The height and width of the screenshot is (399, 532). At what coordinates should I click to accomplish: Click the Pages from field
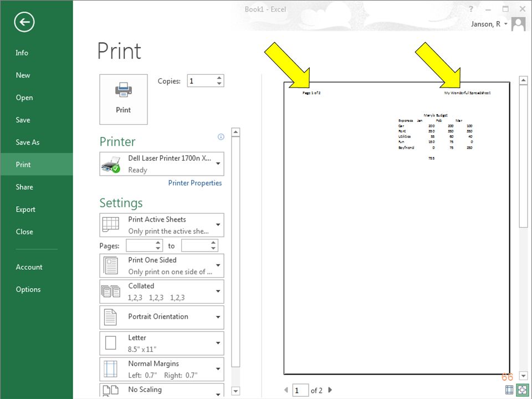point(140,245)
